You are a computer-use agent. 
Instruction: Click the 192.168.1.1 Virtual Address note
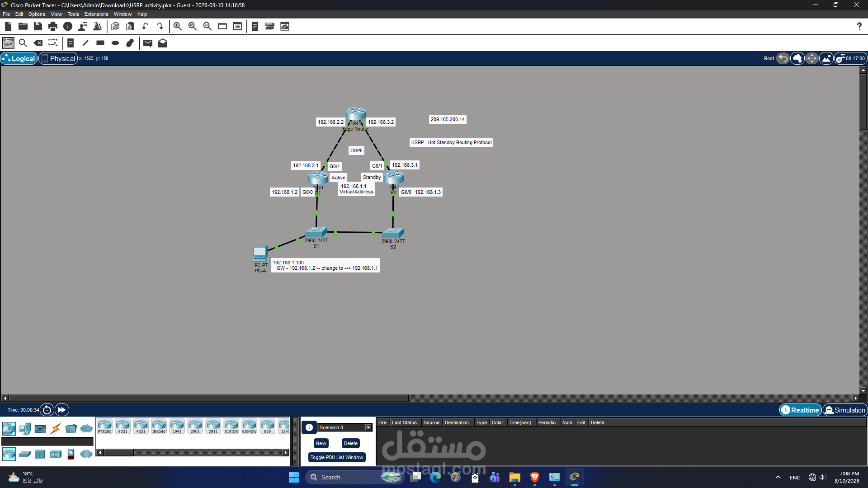[356, 189]
